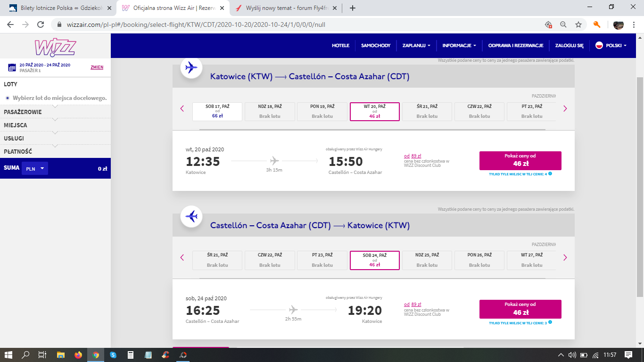This screenshot has height=362, width=644.
Task: Click 'Pokaż ceny od 46 zł' for 12:35 flight
Action: 520,160
